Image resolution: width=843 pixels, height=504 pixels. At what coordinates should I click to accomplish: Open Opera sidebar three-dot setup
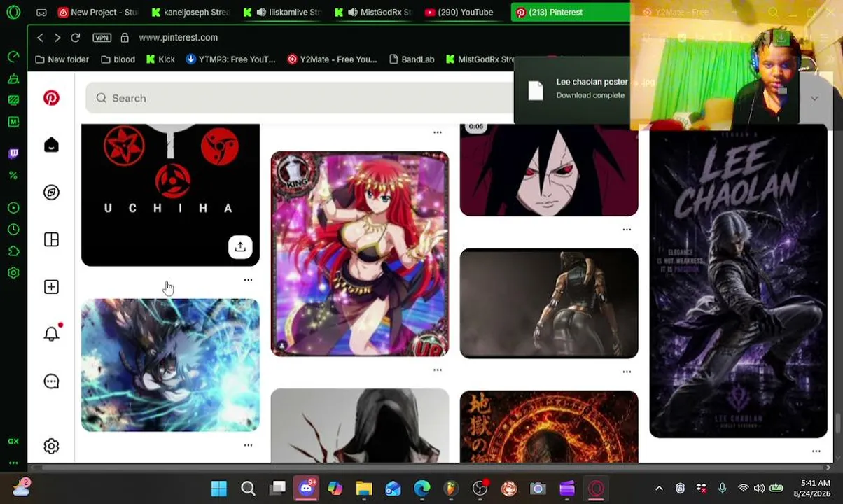pos(13,463)
